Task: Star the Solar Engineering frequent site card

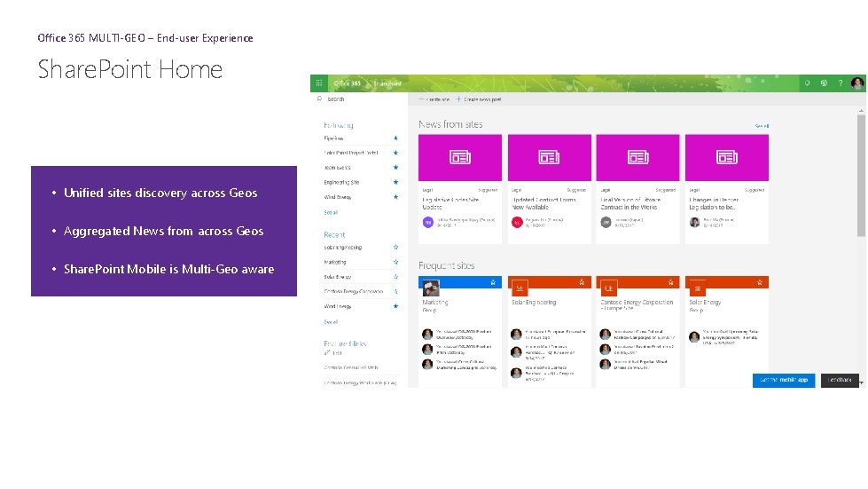Action: click(582, 282)
